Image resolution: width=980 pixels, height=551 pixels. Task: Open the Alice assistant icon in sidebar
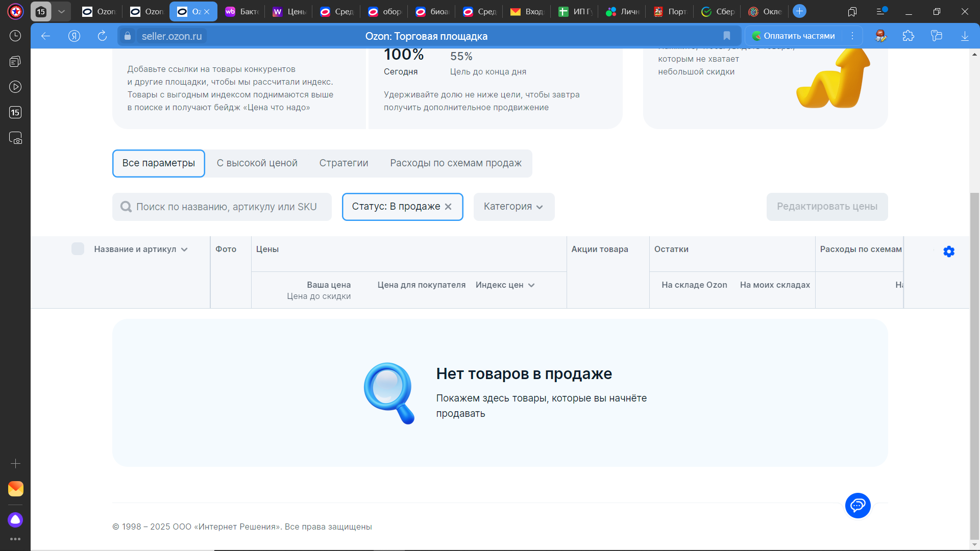(15, 519)
